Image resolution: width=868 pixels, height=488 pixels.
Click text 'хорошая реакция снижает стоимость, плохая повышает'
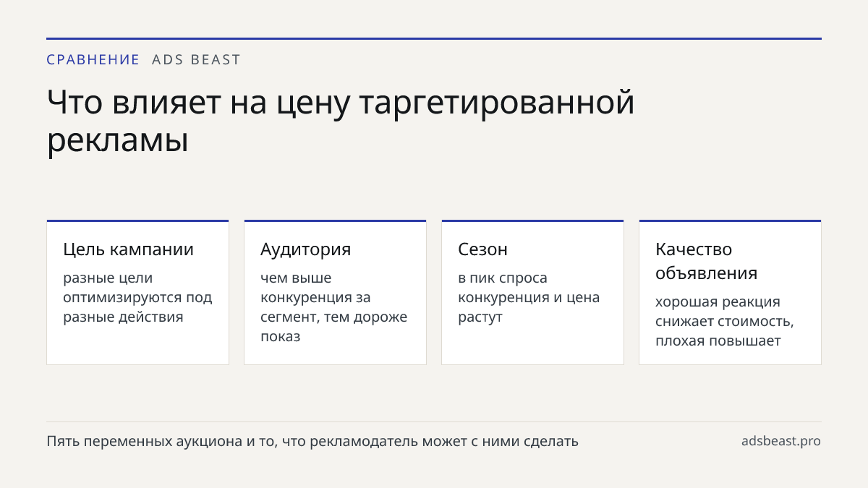725,321
